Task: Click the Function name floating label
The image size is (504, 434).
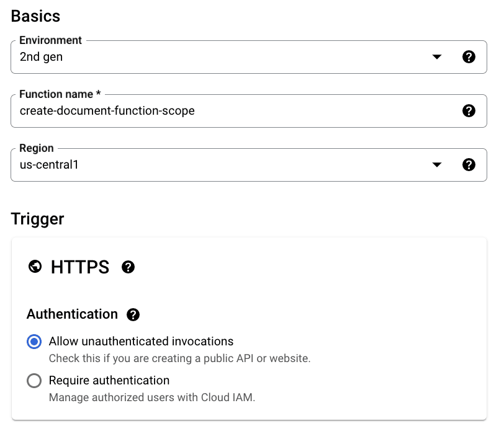Action: click(60, 94)
